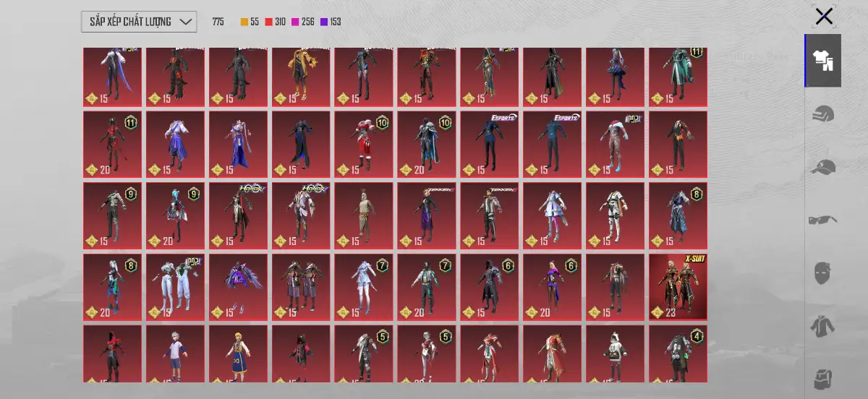Image resolution: width=868 pixels, height=399 pixels.
Task: Select the white dress outfit with badge 7
Action: (363, 286)
